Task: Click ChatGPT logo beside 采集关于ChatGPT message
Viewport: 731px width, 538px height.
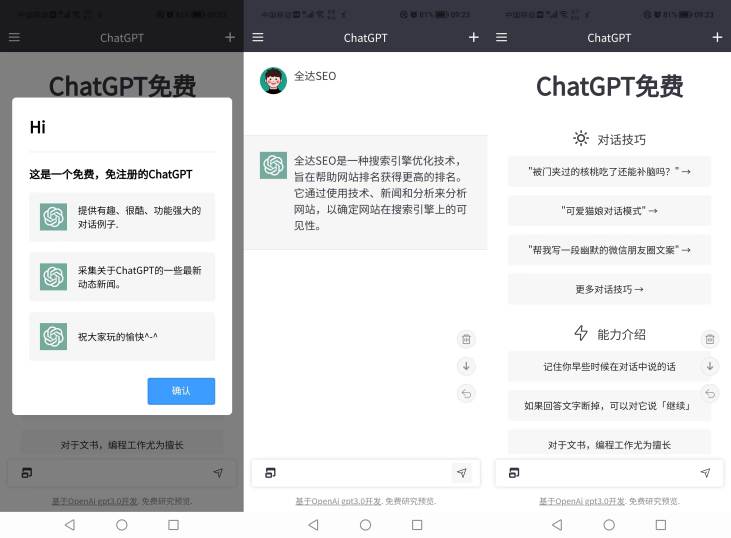Action: 53,276
